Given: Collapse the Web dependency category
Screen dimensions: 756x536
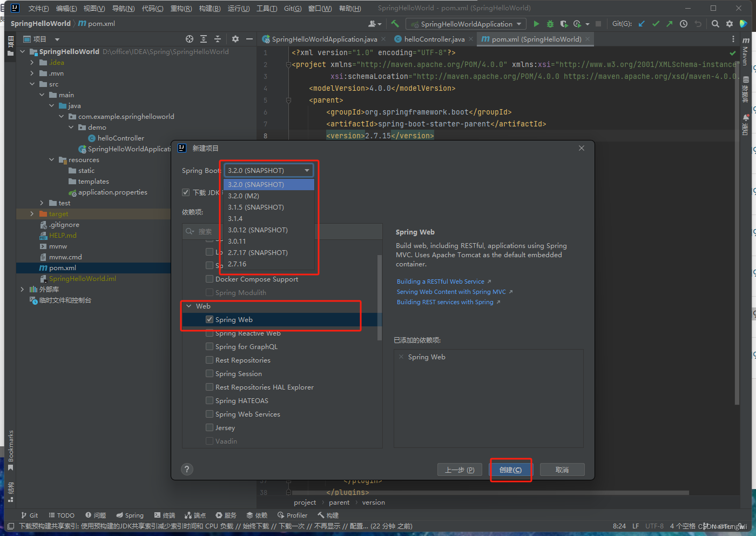Looking at the screenshot, I should (189, 306).
